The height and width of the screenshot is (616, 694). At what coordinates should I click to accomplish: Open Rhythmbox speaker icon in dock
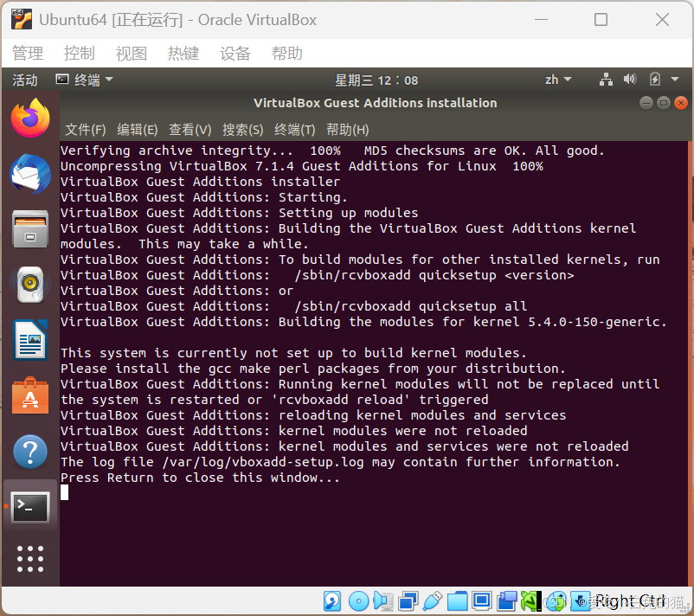click(x=30, y=285)
